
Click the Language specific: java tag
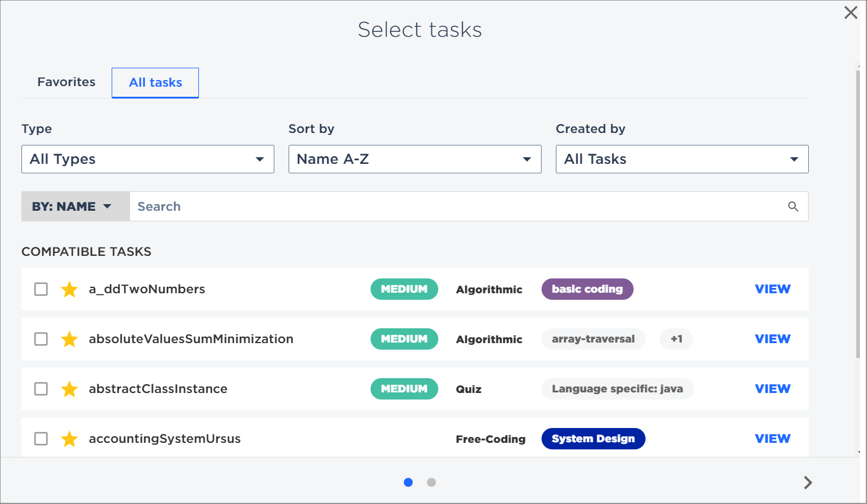(618, 389)
